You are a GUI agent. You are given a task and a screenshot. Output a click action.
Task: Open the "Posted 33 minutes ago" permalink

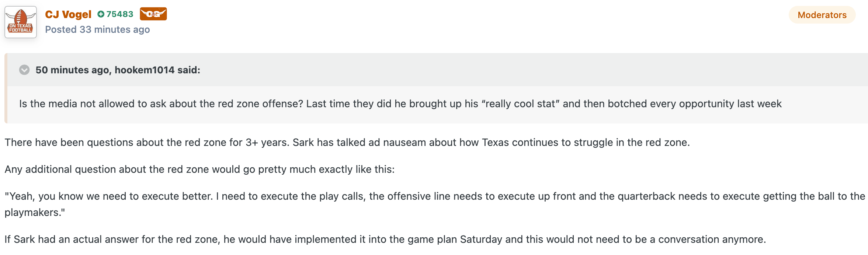coord(97,29)
